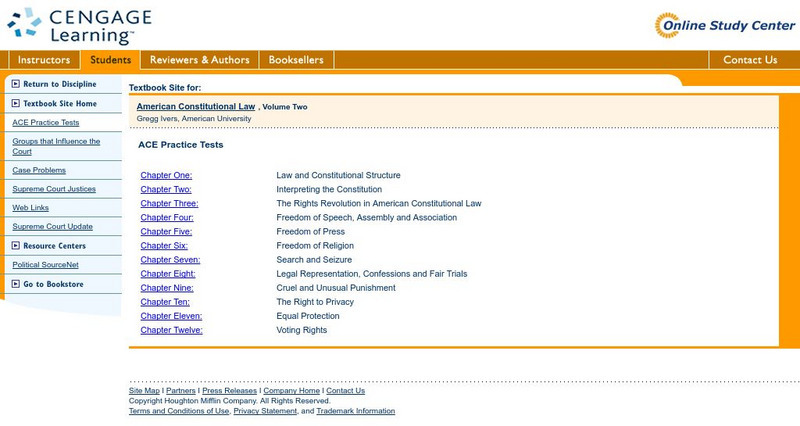Image resolution: width=800 pixels, height=426 pixels.
Task: Click the text 'Freedom of Speech, Assembly and Association'
Action: [367, 217]
